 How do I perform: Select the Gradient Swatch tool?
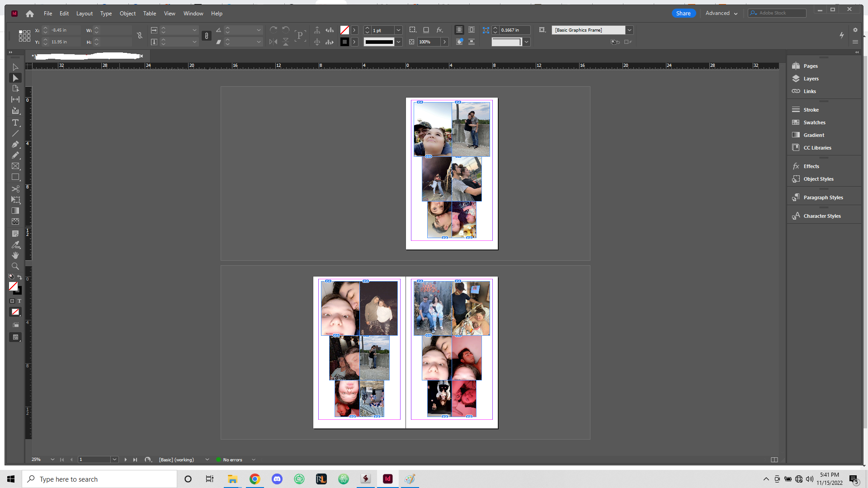click(x=15, y=211)
